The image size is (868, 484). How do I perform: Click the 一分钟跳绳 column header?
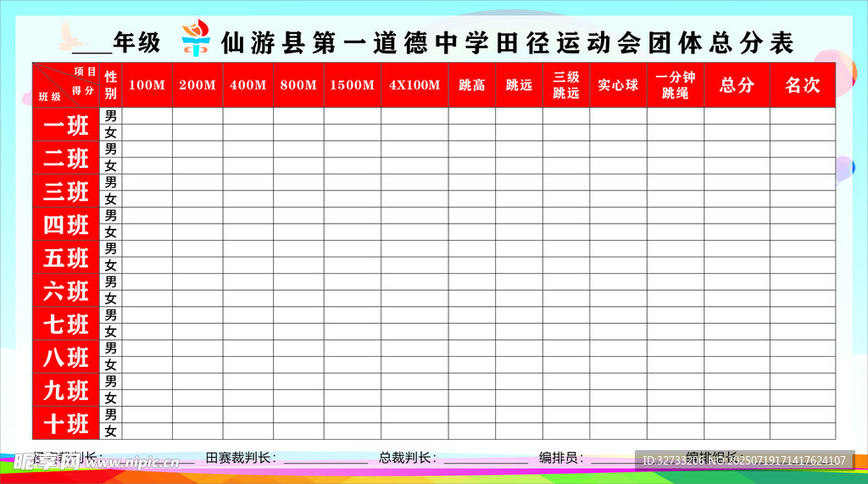675,85
